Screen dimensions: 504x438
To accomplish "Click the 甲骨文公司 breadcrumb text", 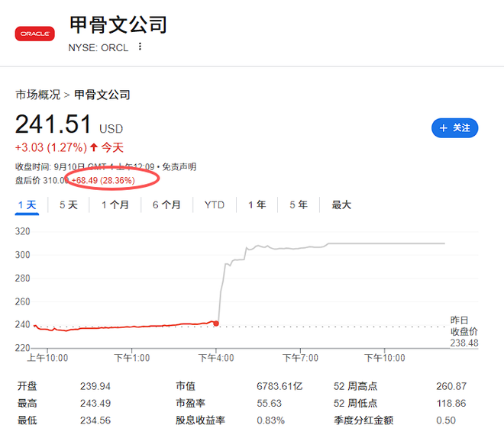I will (102, 95).
